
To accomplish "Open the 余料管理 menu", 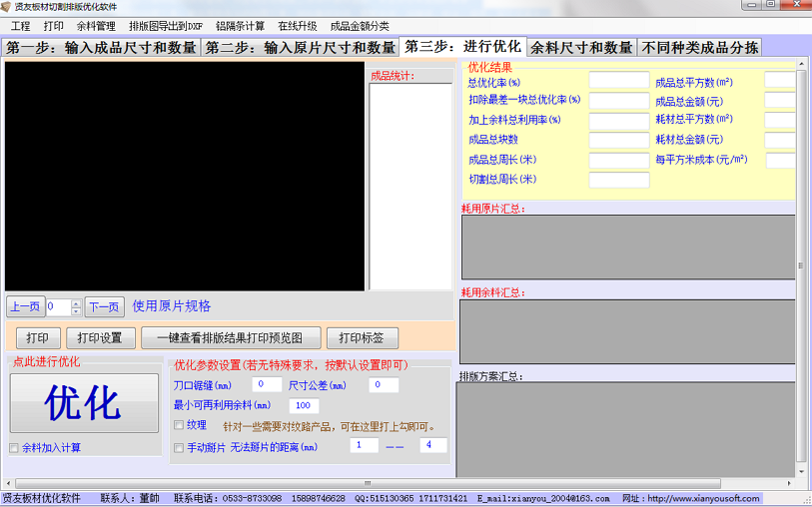I will (96, 26).
